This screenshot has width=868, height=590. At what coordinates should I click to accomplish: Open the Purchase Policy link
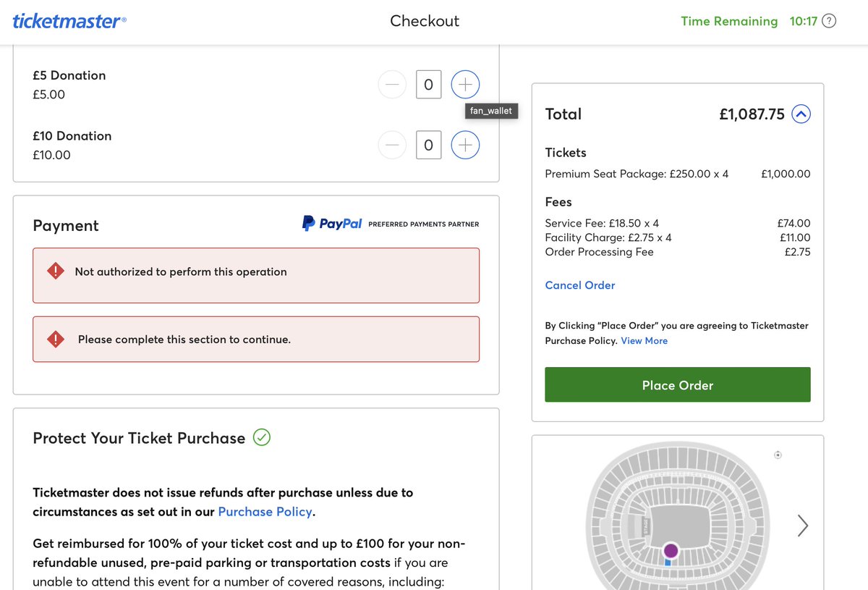[265, 512]
